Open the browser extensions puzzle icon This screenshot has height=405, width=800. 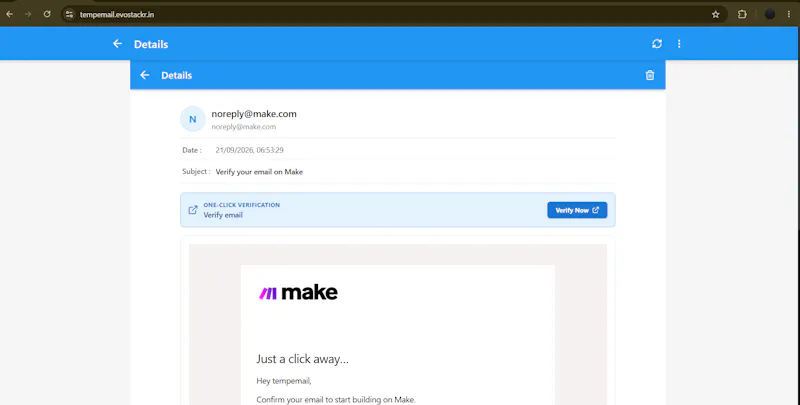pos(742,14)
